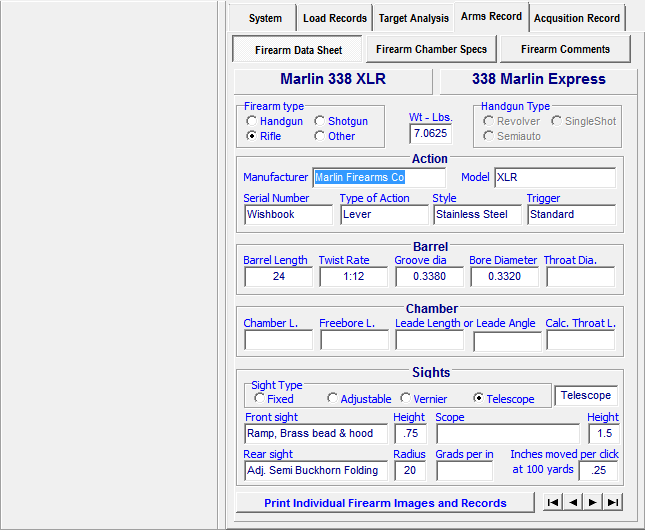Show Firearm Comments page
Viewport: 645px width, 531px height.
565,49
